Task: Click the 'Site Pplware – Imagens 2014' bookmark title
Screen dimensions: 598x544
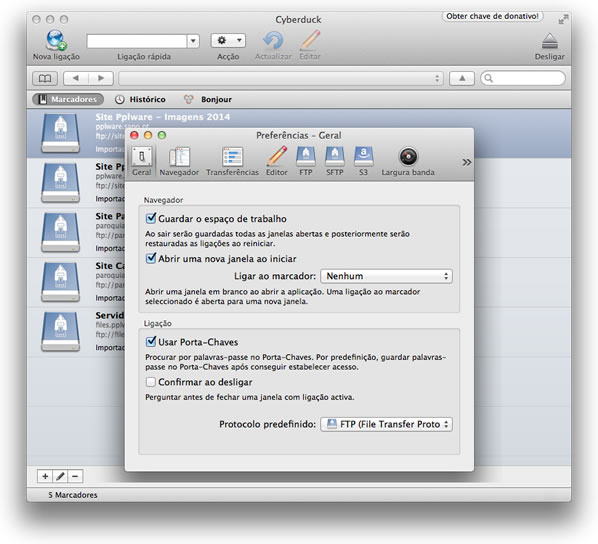Action: pos(163,117)
